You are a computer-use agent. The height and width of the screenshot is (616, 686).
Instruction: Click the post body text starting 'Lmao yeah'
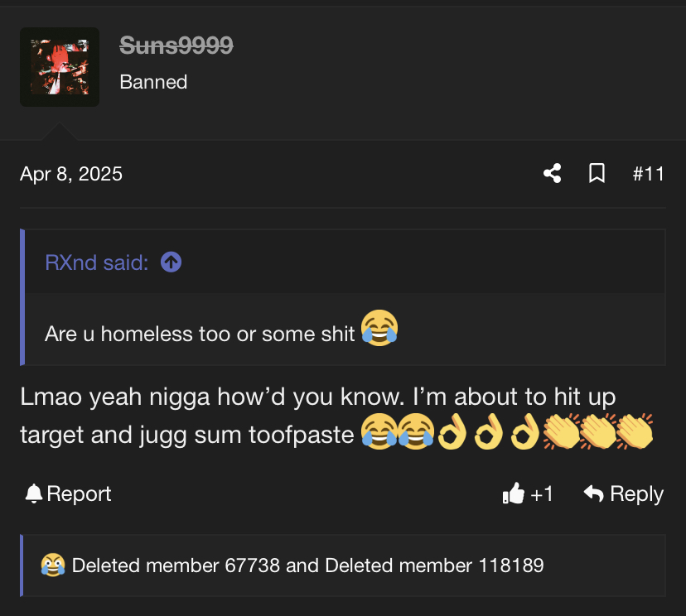pos(318,416)
